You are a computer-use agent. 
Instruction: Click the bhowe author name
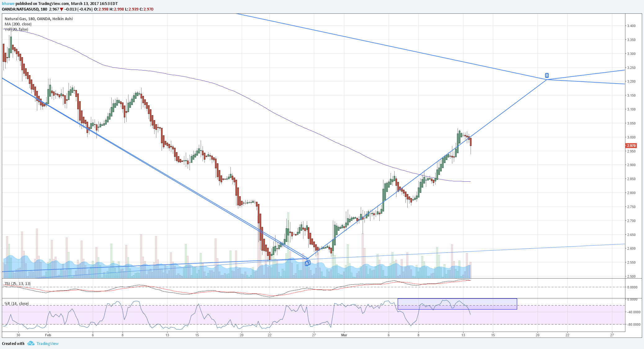(x=8, y=4)
